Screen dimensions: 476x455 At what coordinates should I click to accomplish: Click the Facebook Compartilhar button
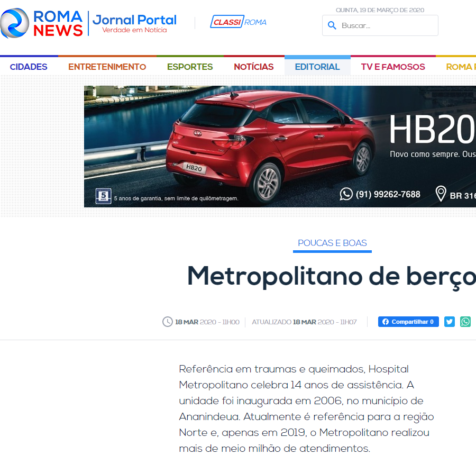coord(408,322)
